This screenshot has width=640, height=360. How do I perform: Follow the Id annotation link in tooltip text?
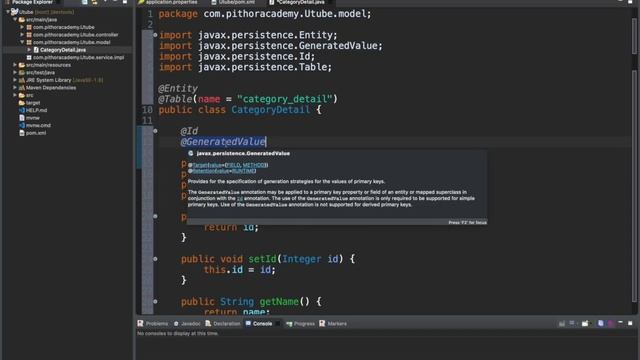tap(240, 198)
